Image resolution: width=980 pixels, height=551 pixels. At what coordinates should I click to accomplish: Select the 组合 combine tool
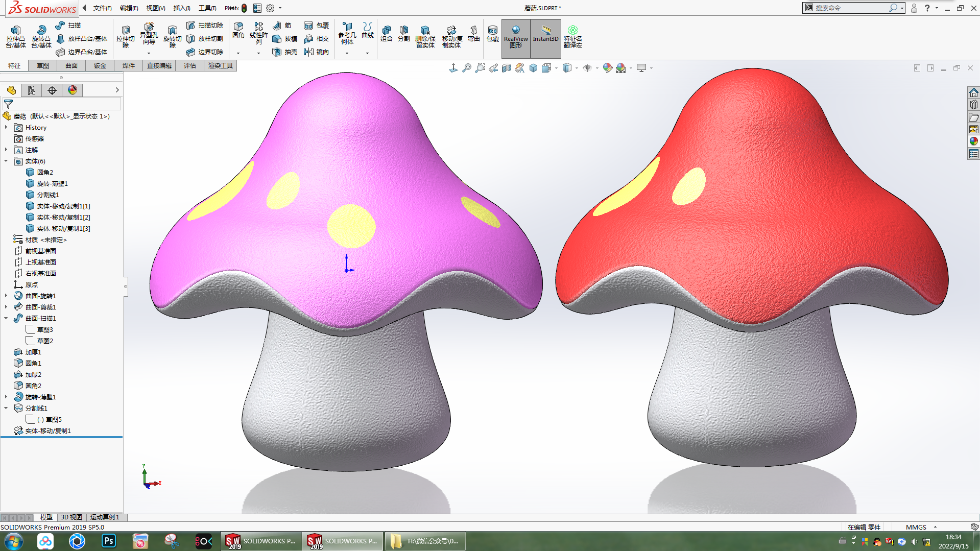coord(387,34)
